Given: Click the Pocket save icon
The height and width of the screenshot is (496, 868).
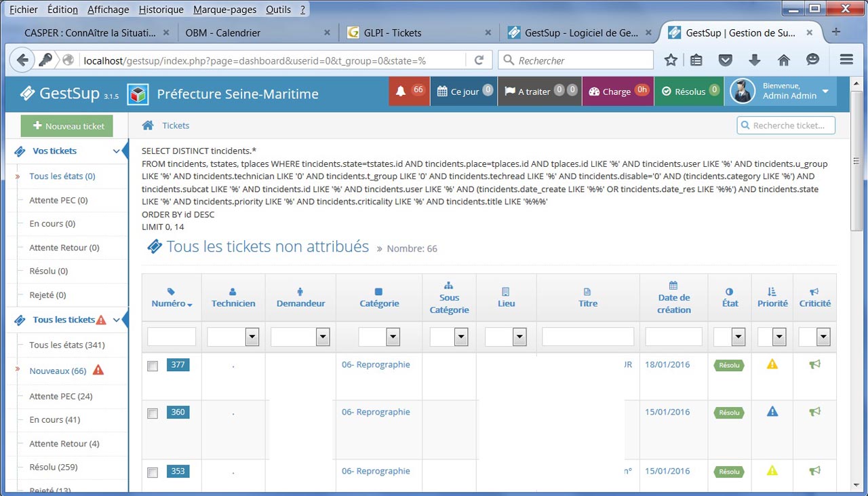Looking at the screenshot, I should point(726,60).
